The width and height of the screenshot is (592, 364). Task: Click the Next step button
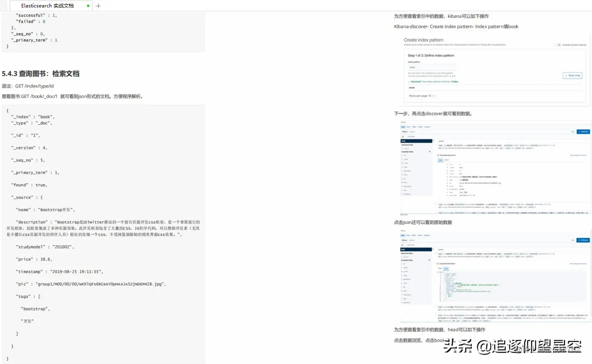(x=572, y=75)
